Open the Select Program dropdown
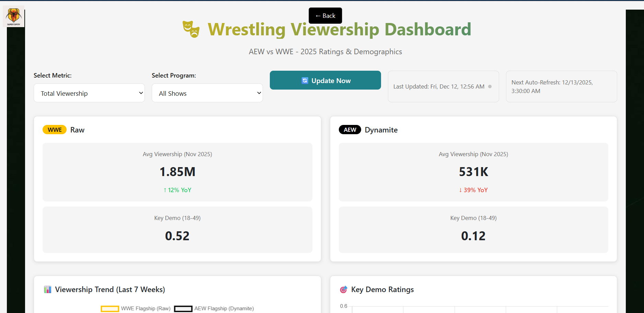 [x=207, y=93]
